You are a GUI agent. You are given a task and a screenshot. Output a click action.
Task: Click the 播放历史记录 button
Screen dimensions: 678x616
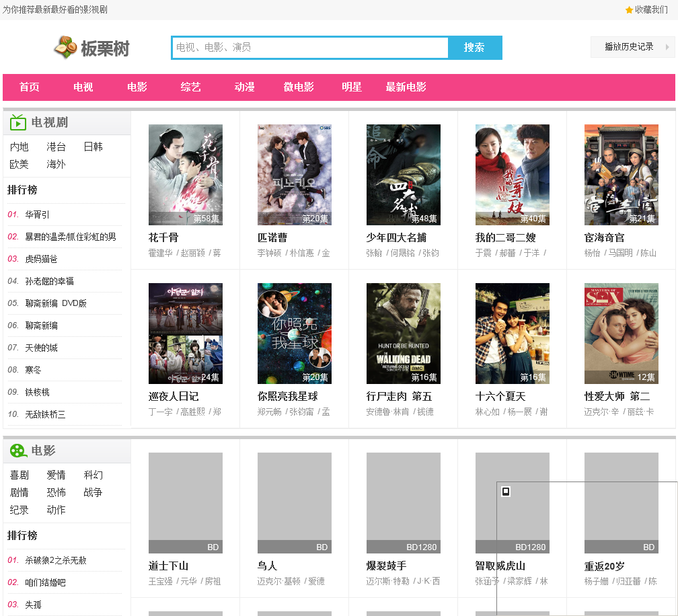632,47
